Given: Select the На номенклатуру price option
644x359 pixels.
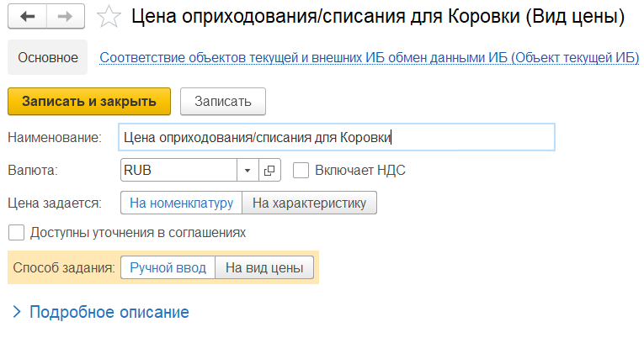Looking at the screenshot, I should pos(181,203).
